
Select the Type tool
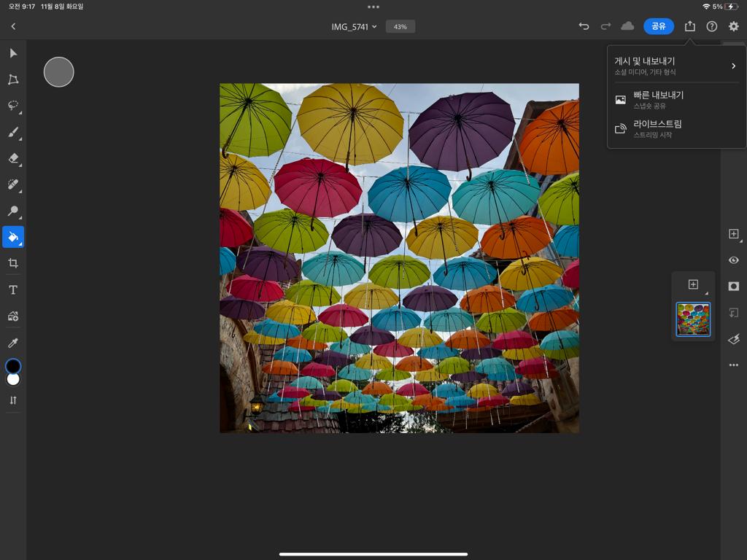(x=13, y=289)
